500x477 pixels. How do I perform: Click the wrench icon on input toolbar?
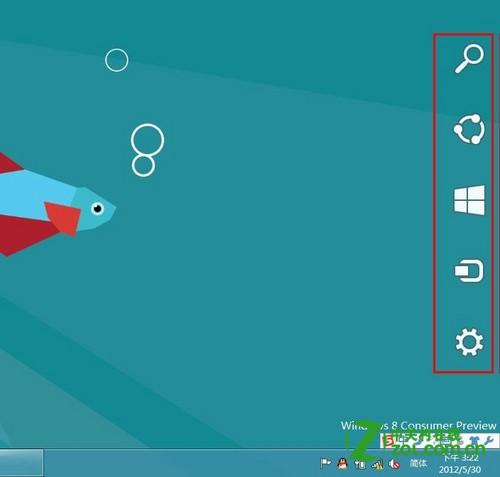point(488,440)
